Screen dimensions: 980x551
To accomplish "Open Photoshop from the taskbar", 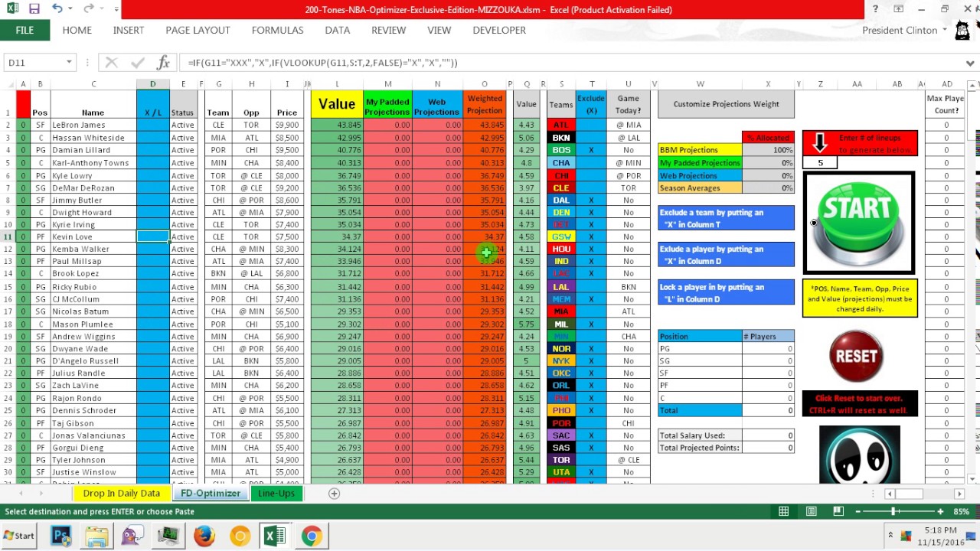I will tap(61, 536).
